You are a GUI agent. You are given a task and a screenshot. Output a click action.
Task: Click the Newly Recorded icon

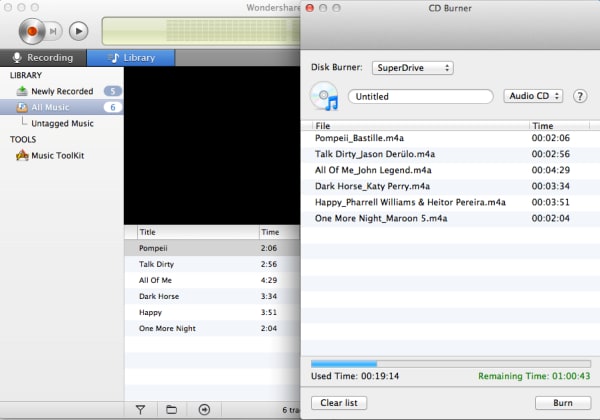click(22, 91)
